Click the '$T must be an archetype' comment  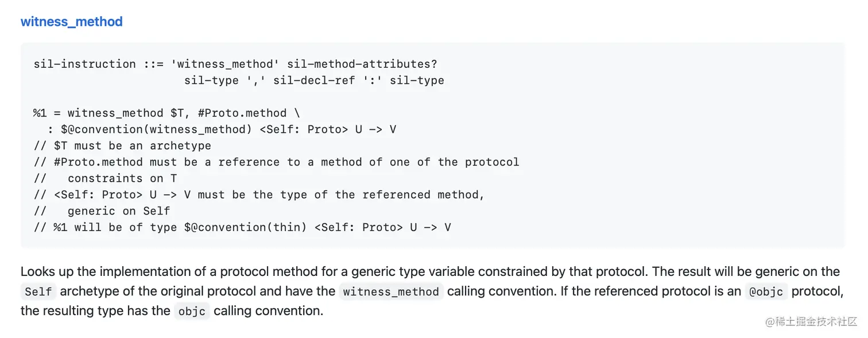pyautogui.click(x=122, y=146)
